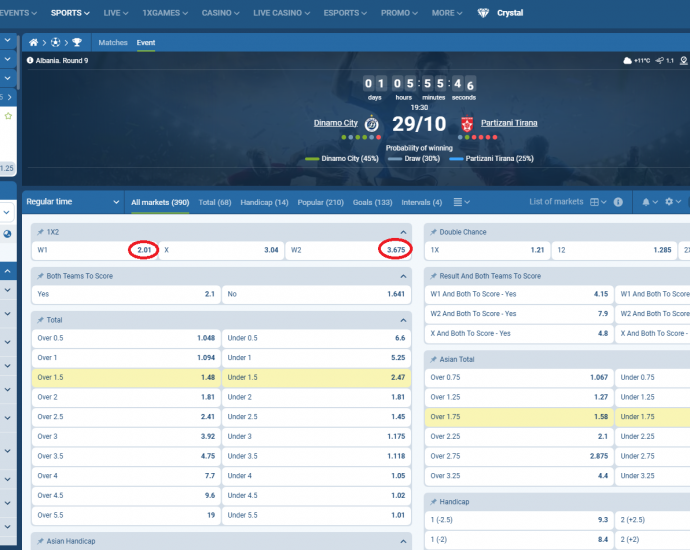
Task: Select Double Chance 1X at 1.21
Action: (x=488, y=250)
